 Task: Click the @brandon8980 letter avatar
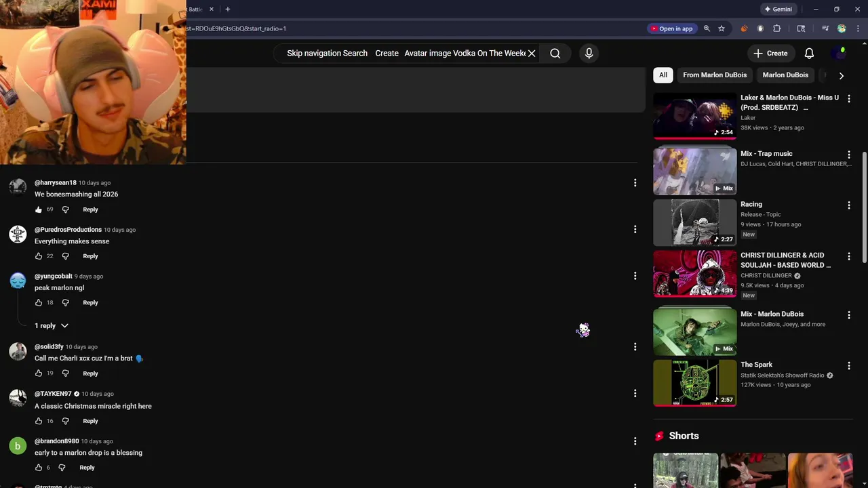[18, 445]
